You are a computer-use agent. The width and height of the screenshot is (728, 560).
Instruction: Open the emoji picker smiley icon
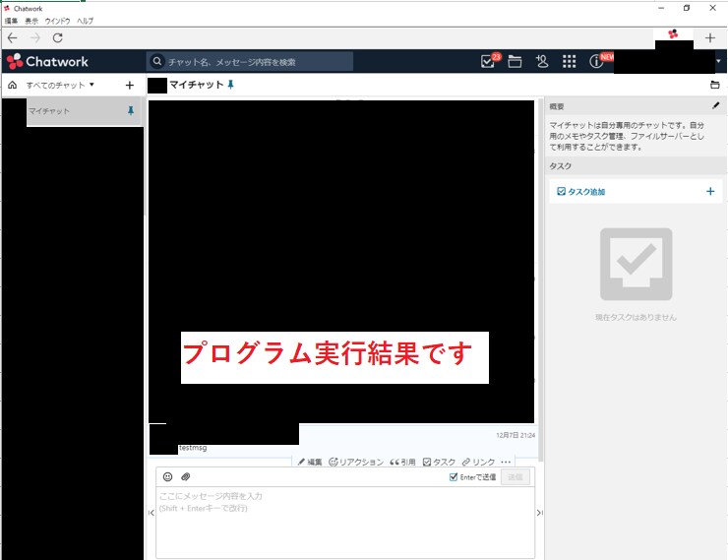(x=167, y=476)
